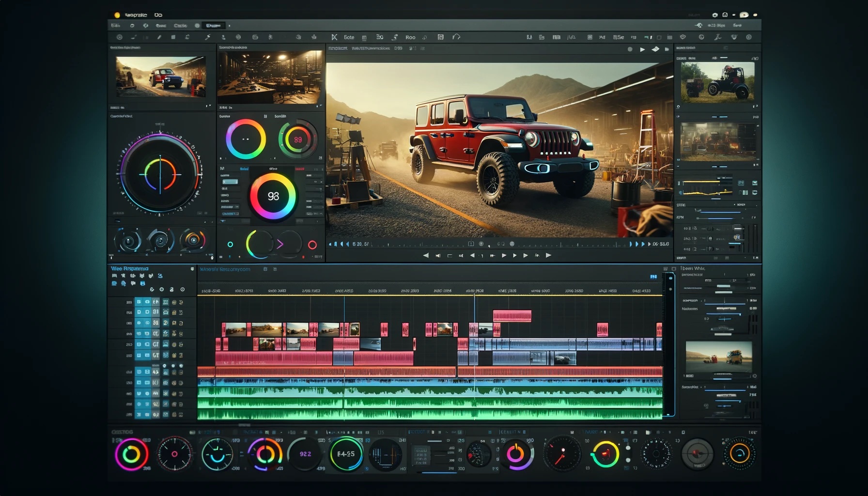This screenshot has height=496, width=868.
Task: Open the magenta ring gauge in the bottom strip
Action: pyautogui.click(x=131, y=454)
